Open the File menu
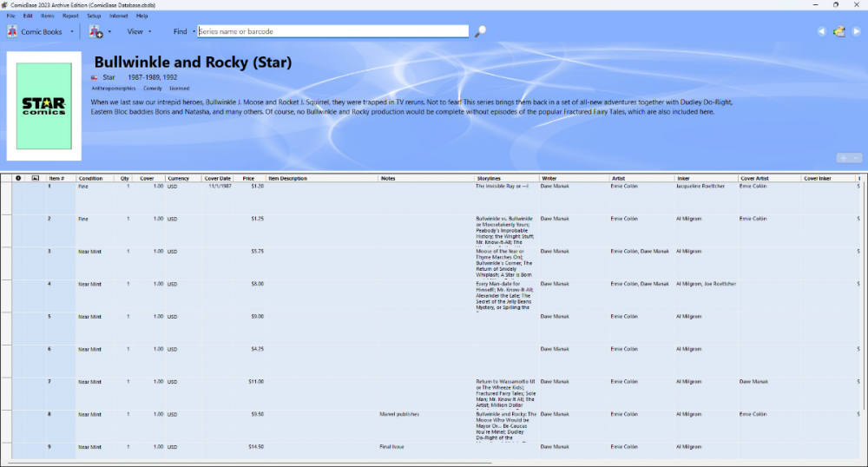Image resolution: width=868 pixels, height=467 pixels. (x=10, y=16)
